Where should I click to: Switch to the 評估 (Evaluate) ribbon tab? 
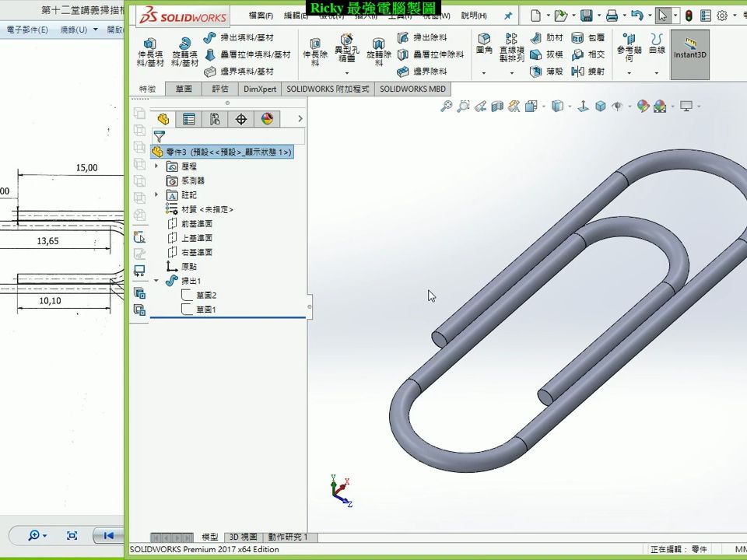(x=219, y=89)
